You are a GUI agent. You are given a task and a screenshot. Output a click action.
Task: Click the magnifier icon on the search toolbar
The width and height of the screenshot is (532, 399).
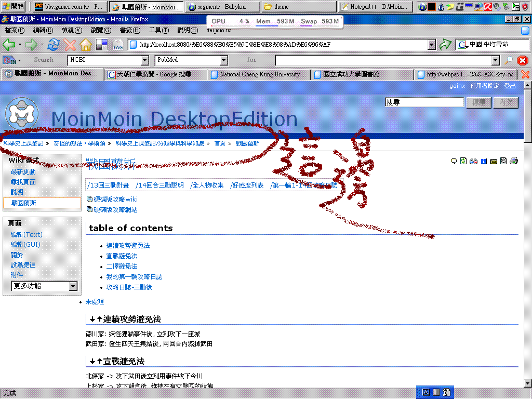coord(508,60)
